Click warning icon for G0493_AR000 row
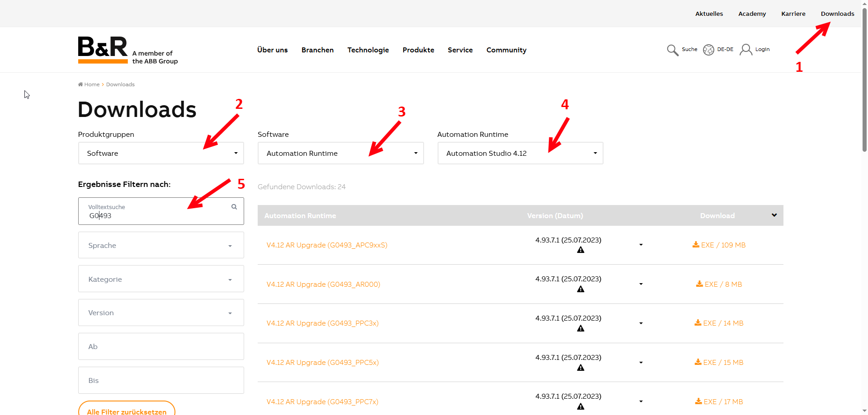The width and height of the screenshot is (868, 415). [580, 289]
